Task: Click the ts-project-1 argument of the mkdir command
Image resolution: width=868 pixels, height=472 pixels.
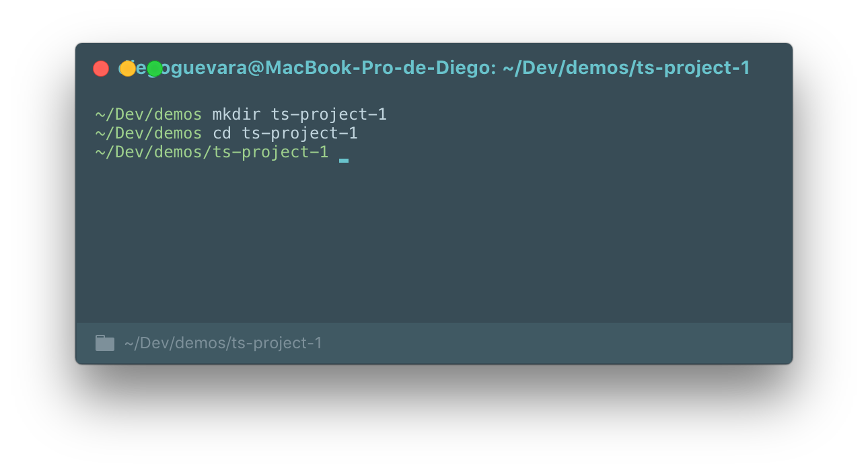Action: coord(328,114)
